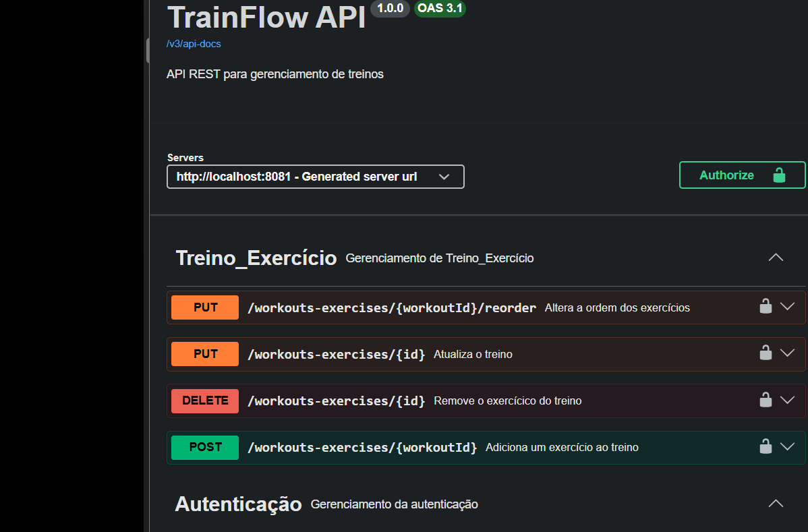This screenshot has height=532, width=808.
Task: Click path /workouts-exercises/{workoutId}/reorder
Action: 392,308
